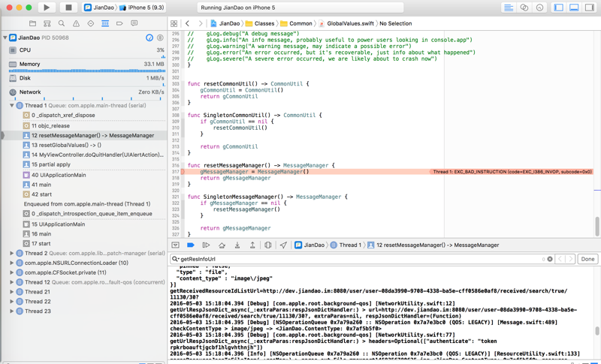This screenshot has height=364, width=601.
Task: Open the Issue navigator warning icon
Action: pos(76,23)
